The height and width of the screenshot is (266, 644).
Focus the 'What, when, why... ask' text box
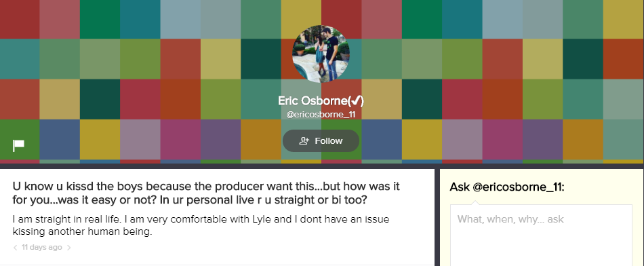541,235
